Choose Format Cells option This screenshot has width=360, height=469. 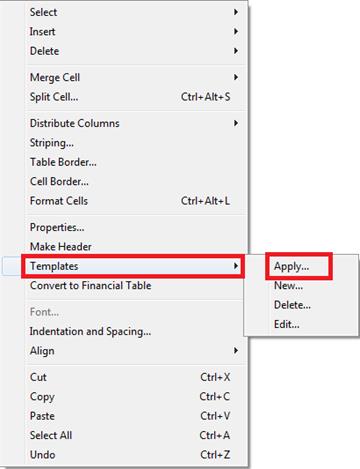point(133,201)
